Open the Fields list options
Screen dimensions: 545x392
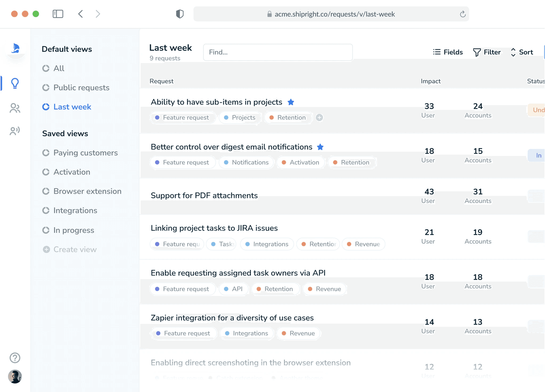pyautogui.click(x=448, y=52)
